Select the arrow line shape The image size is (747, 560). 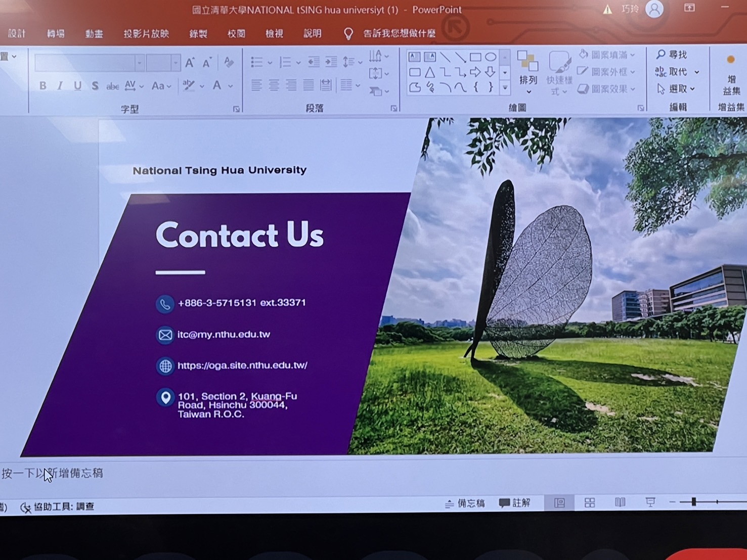coord(460,57)
